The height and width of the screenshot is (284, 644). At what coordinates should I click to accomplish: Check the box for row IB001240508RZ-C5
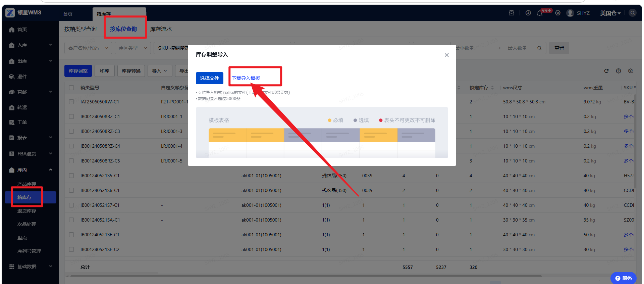tap(71, 161)
